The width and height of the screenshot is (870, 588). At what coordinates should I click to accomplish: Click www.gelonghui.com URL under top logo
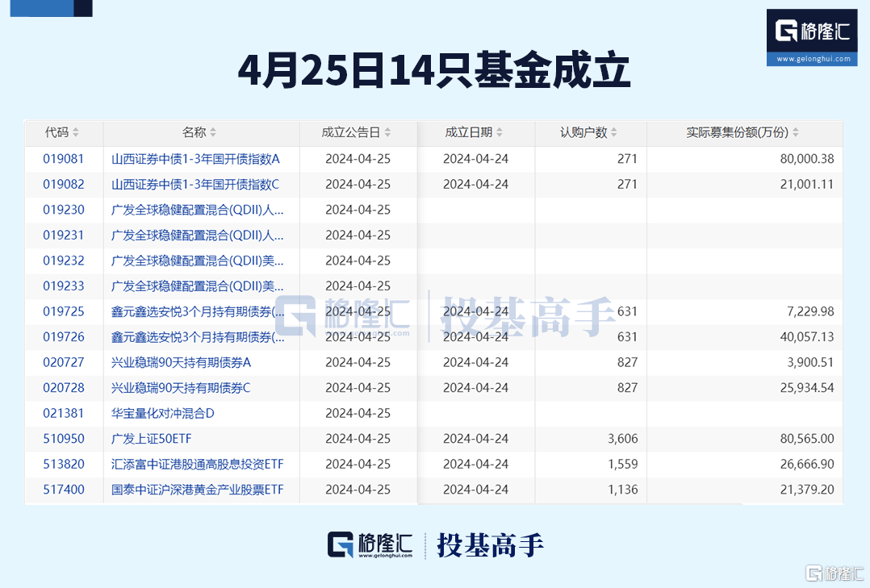[x=812, y=59]
